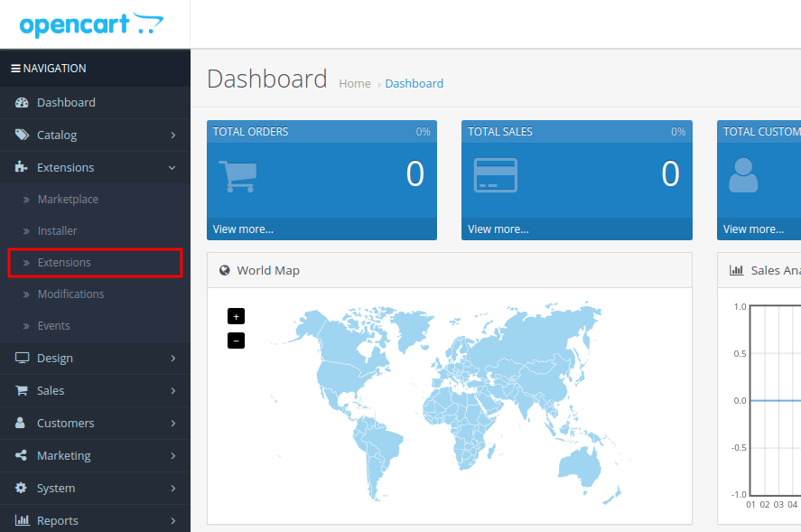Expand the Reports menu chevron
This screenshot has width=801, height=532.
(173, 521)
